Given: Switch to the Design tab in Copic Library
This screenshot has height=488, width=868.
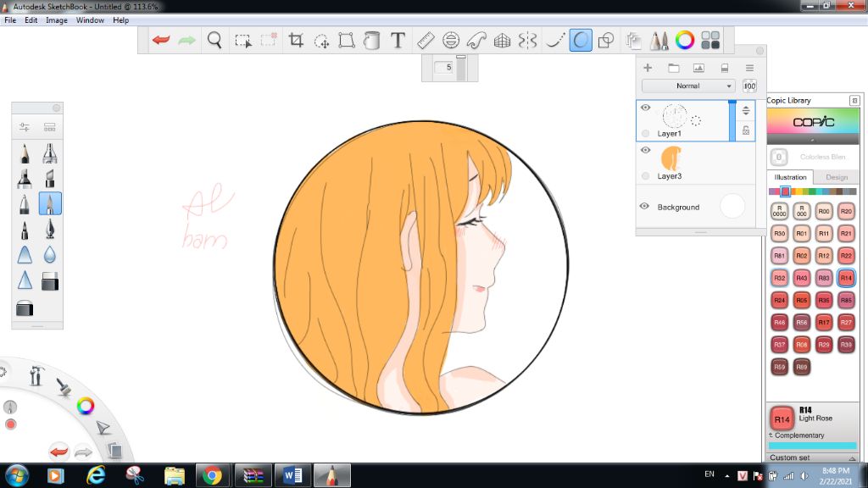Looking at the screenshot, I should (x=837, y=177).
